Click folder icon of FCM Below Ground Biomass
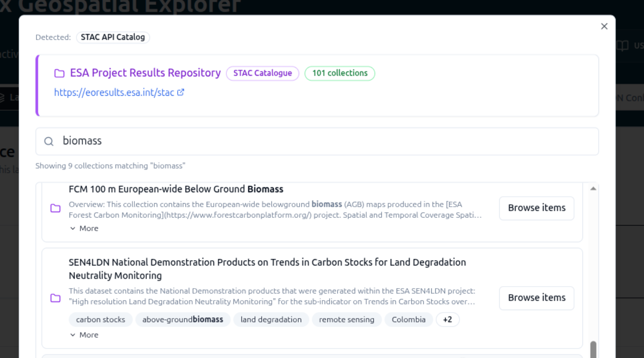 point(55,208)
